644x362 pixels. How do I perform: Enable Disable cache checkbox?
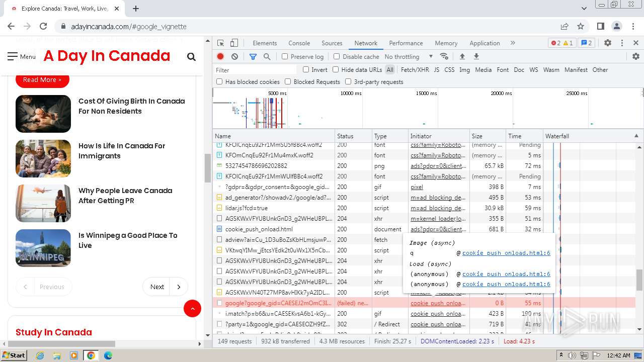coord(337,57)
